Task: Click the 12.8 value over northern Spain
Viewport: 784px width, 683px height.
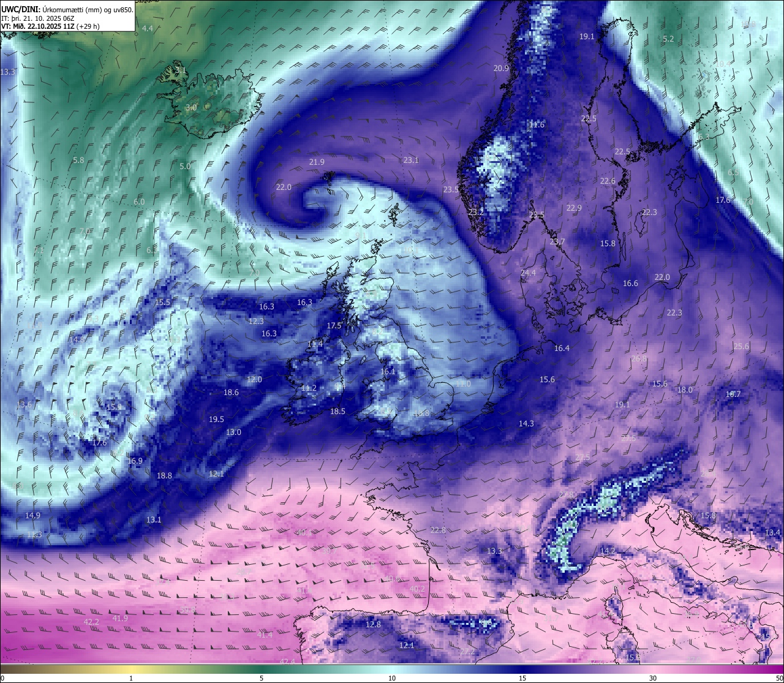Action: (x=373, y=625)
